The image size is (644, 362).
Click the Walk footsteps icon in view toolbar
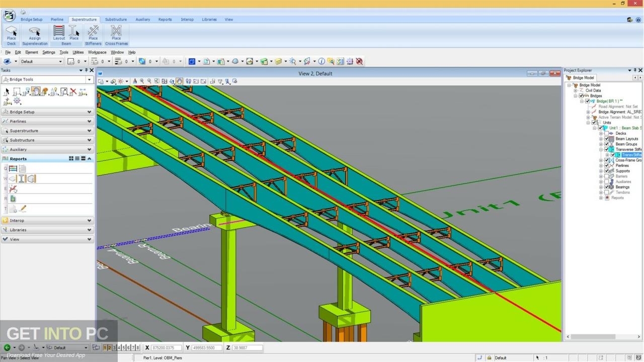(x=188, y=81)
